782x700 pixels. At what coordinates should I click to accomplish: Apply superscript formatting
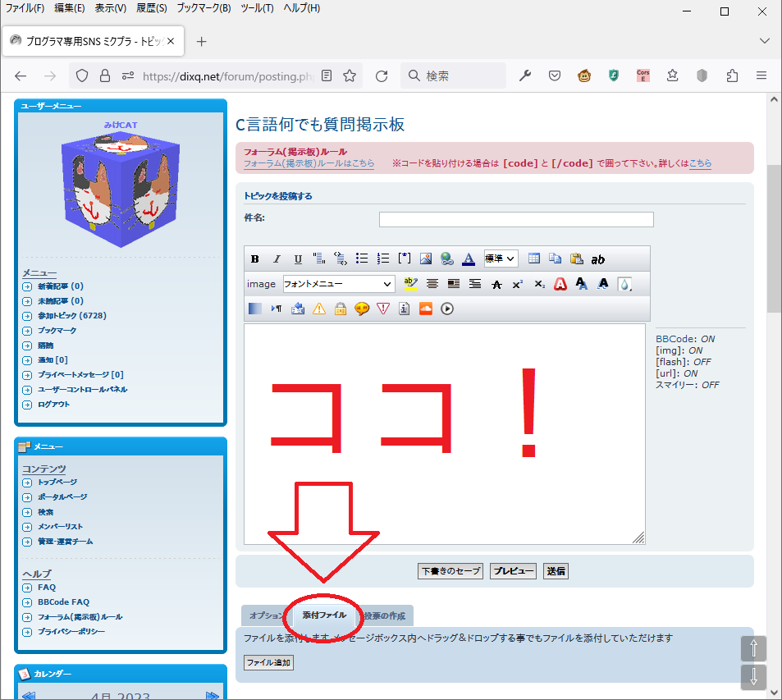click(518, 284)
